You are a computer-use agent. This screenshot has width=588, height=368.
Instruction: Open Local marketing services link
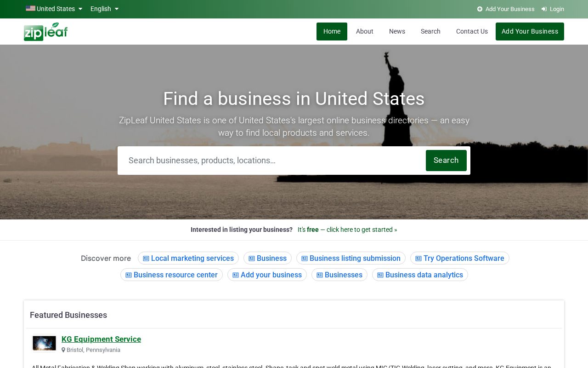[188, 258]
